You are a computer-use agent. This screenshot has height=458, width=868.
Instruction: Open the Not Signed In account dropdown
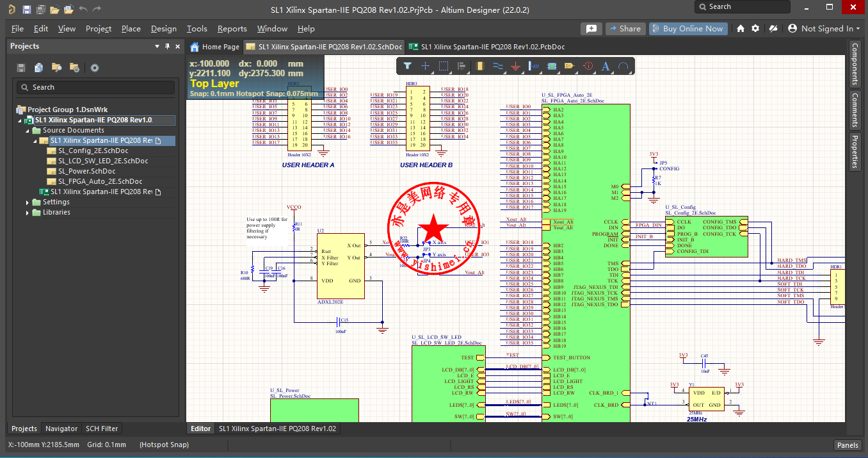825,29
